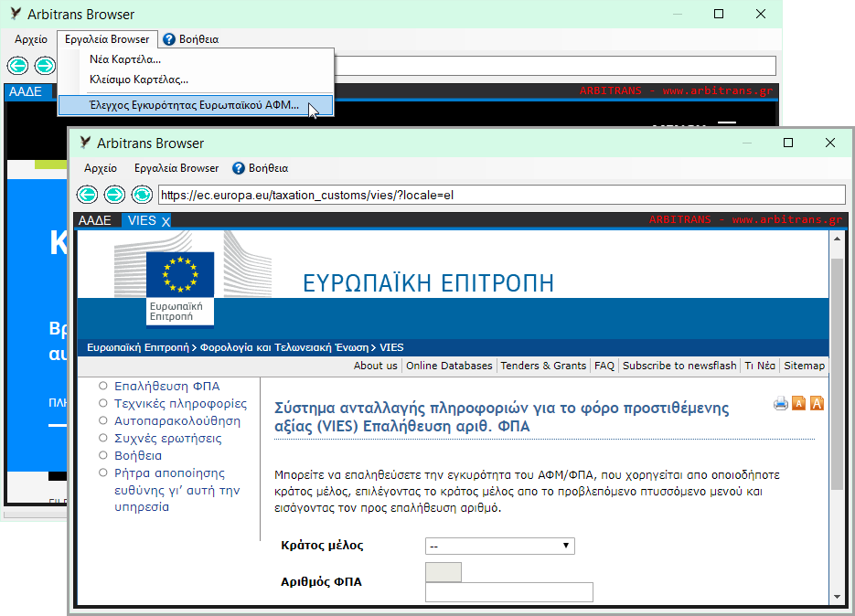Image resolution: width=855 pixels, height=616 pixels.
Task: Open the FAQ link
Action: pos(604,366)
